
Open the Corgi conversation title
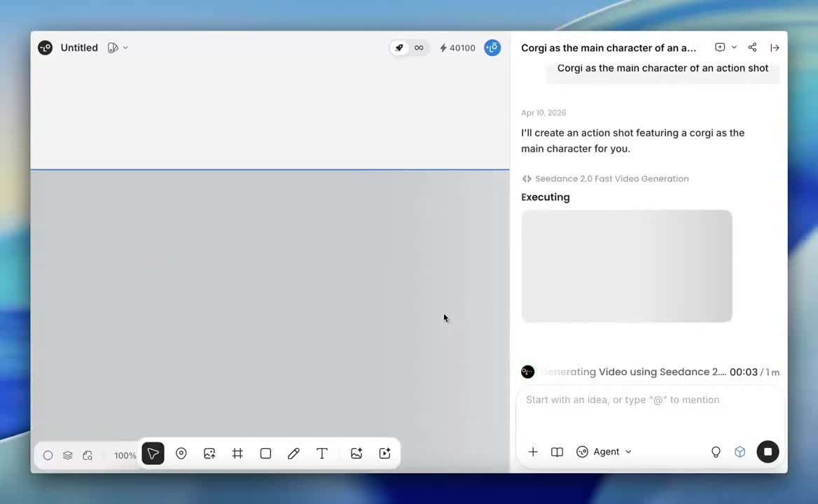click(x=609, y=48)
